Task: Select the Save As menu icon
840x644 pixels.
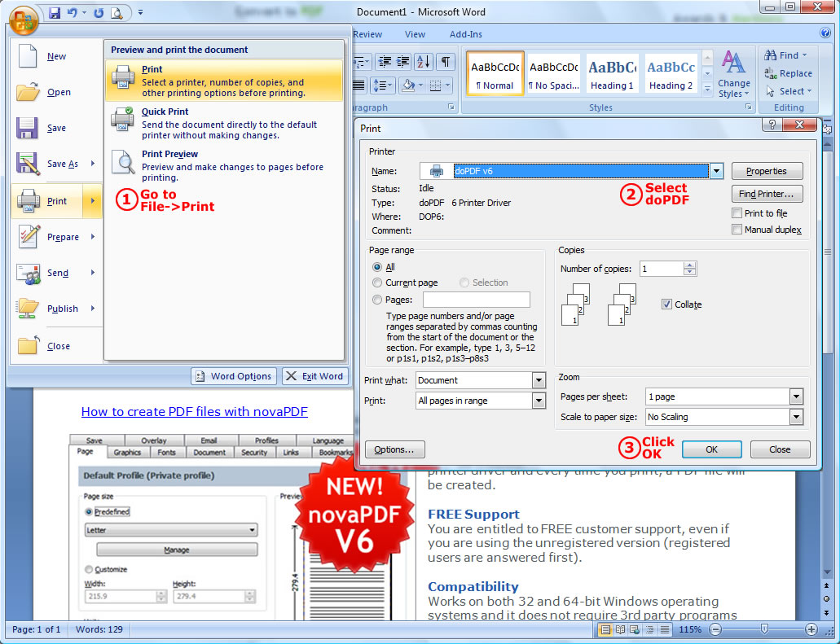Action: click(28, 164)
